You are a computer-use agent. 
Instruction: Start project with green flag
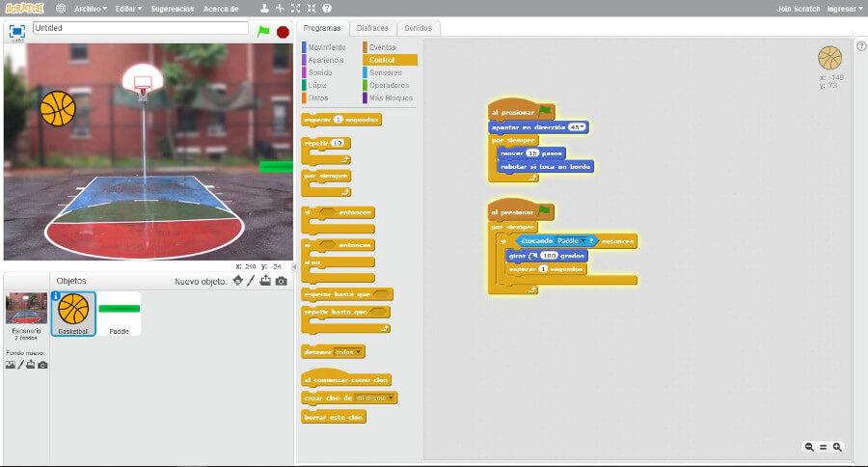(263, 32)
